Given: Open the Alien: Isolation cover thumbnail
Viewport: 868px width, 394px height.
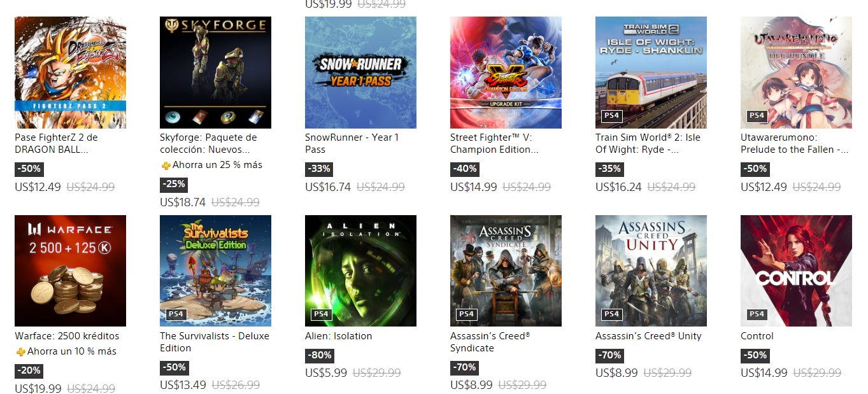Looking at the screenshot, I should [360, 271].
